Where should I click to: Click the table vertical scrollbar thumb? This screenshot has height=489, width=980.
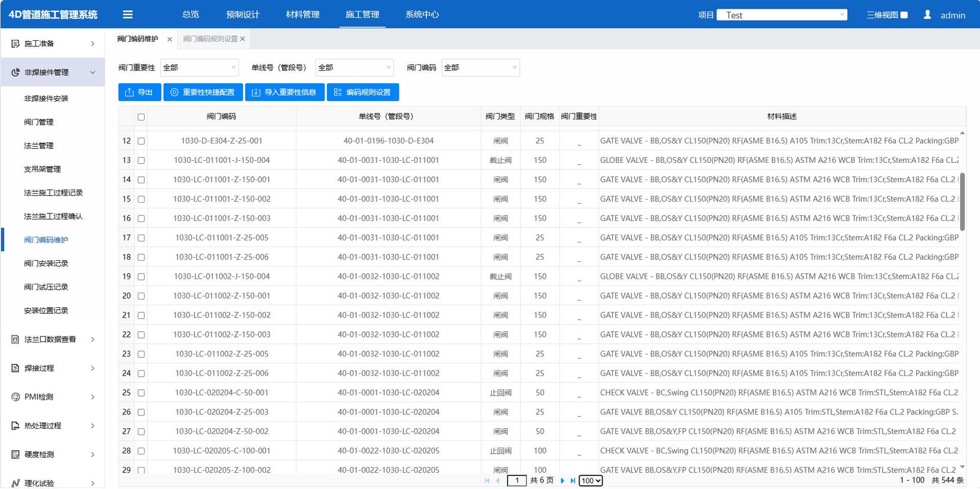coord(962,202)
